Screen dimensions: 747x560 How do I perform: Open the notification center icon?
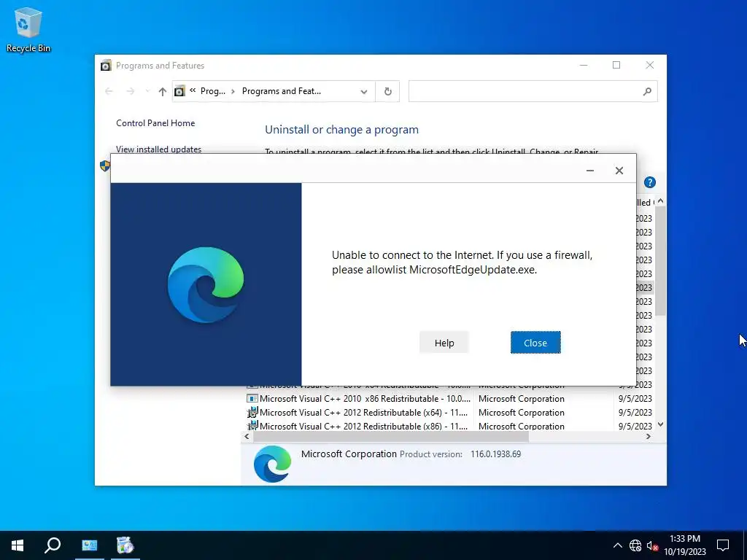(x=723, y=545)
